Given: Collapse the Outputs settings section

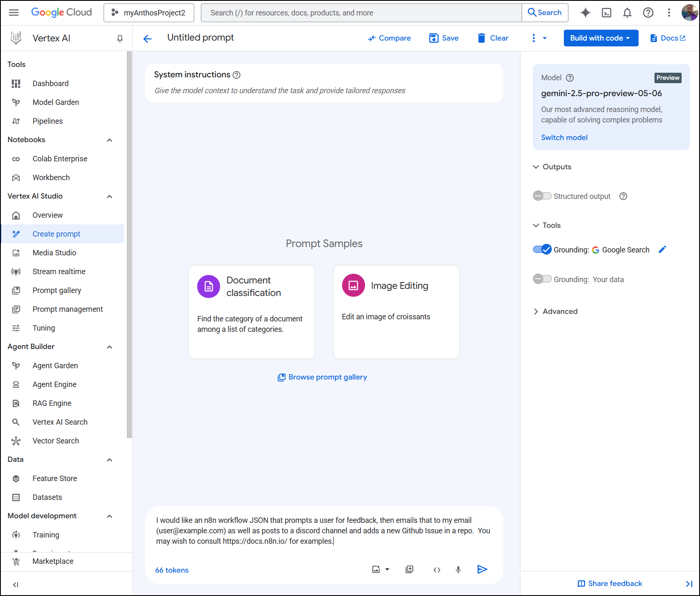Looking at the screenshot, I should tap(536, 167).
